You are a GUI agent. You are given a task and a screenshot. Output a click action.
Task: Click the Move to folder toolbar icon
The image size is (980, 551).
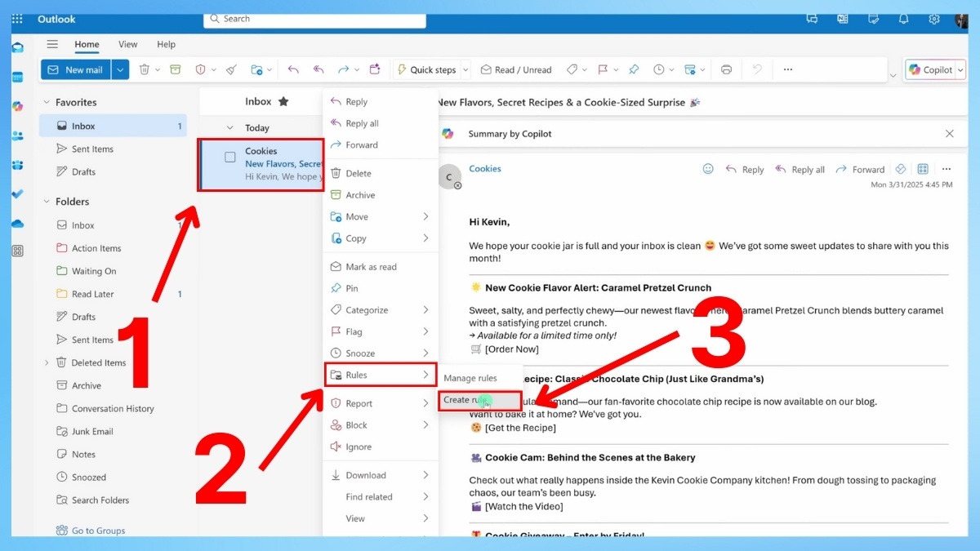coord(256,69)
